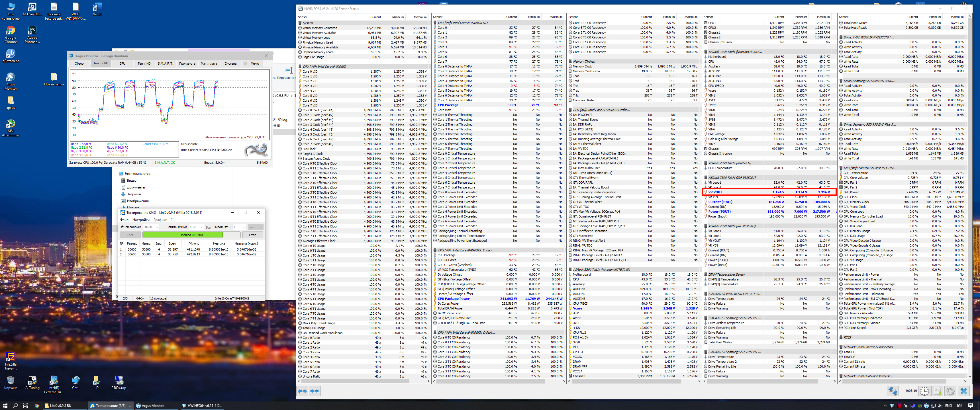This screenshot has height=410, width=980.
Task: Click blue X close sensors button
Action: coord(963,391)
